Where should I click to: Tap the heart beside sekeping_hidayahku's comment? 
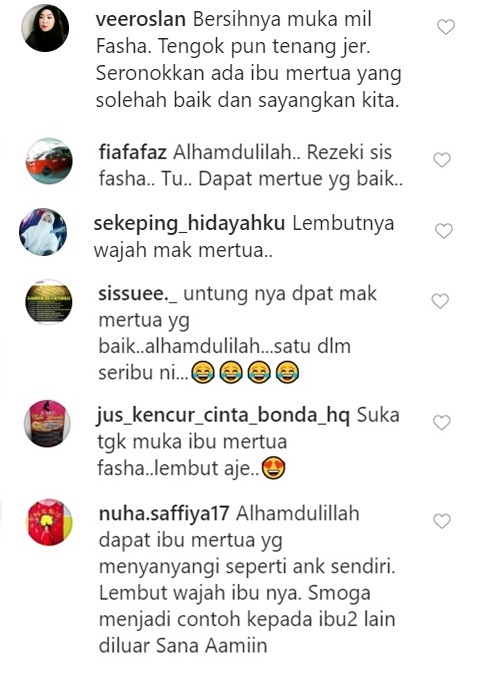coord(444,231)
